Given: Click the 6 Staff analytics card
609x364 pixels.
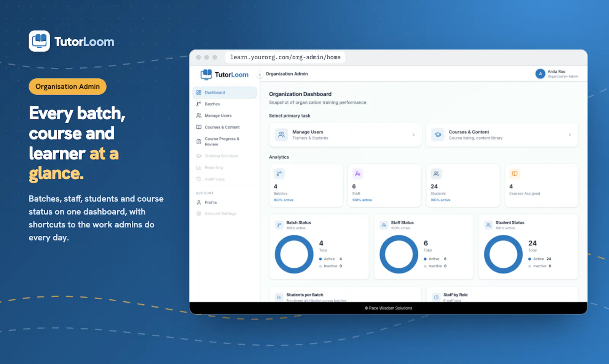Looking at the screenshot, I should (384, 186).
